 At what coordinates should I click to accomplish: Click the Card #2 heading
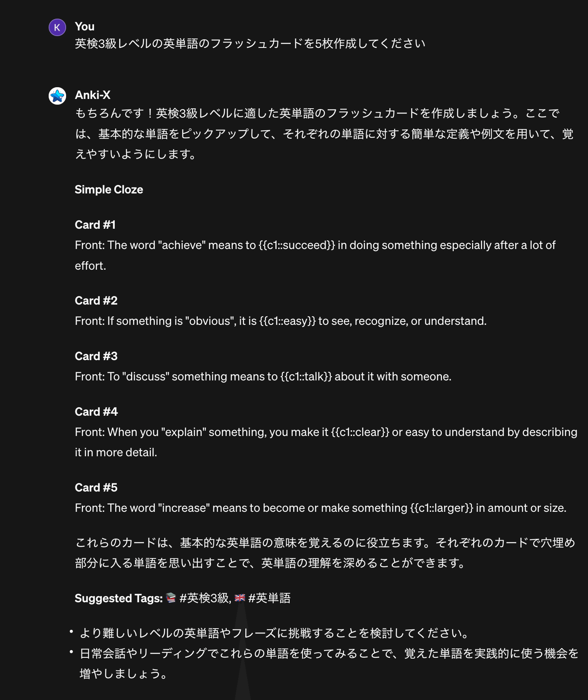(96, 301)
